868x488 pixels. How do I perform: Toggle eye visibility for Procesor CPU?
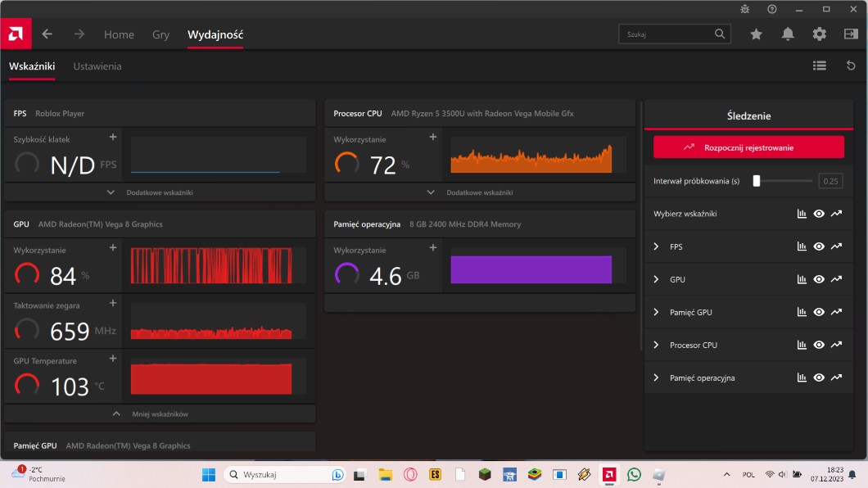tap(819, 345)
